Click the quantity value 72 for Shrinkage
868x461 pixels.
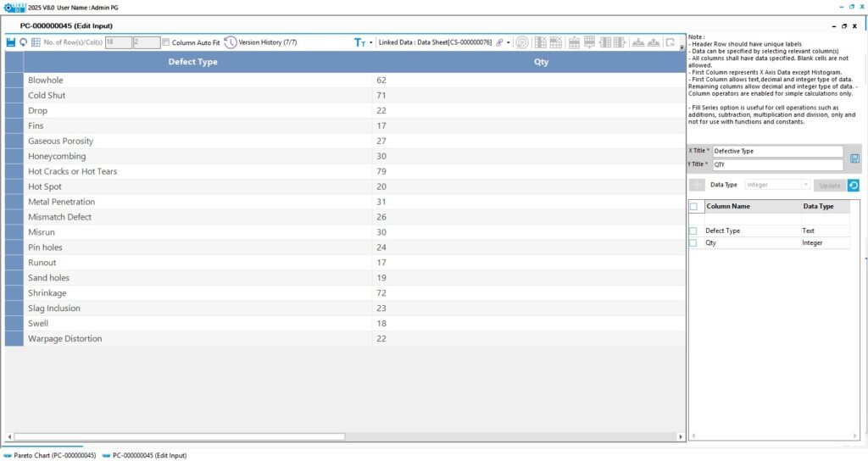click(381, 293)
